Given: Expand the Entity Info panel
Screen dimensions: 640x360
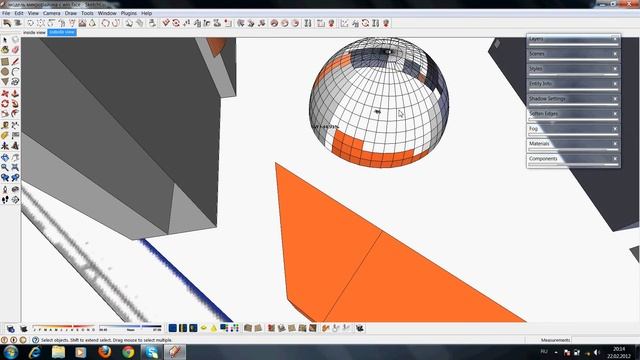Looking at the screenshot, I should (x=573, y=84).
